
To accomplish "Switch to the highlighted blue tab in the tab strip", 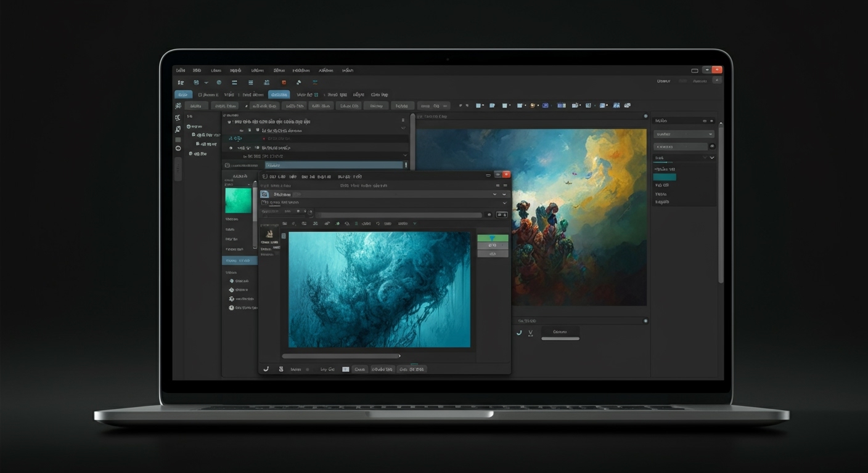I will coord(278,94).
